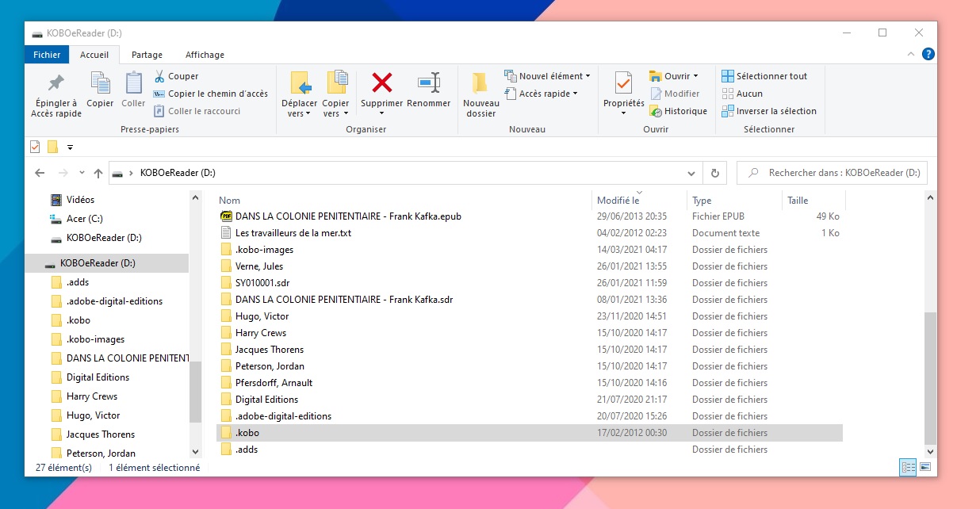This screenshot has width=980, height=509.
Task: Click Ouvrir in the ribbon
Action: point(674,76)
